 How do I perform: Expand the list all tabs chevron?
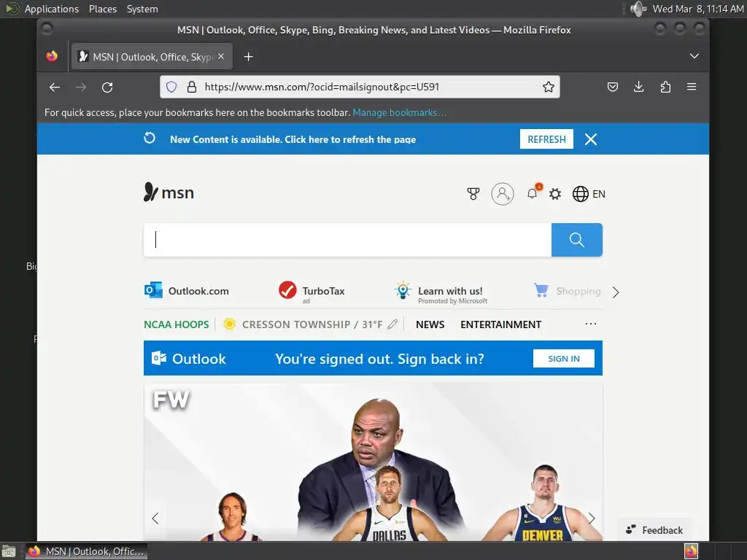(694, 56)
